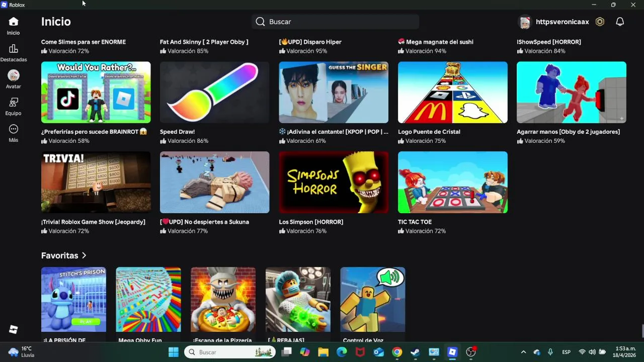644x362 pixels.
Task: Open the TIC TAC TOE thumbnail
Action: [452, 183]
